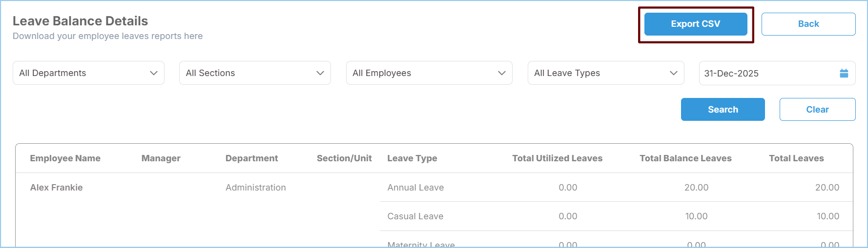Click the Total Leaves column header
The width and height of the screenshot is (868, 248).
(x=796, y=158)
